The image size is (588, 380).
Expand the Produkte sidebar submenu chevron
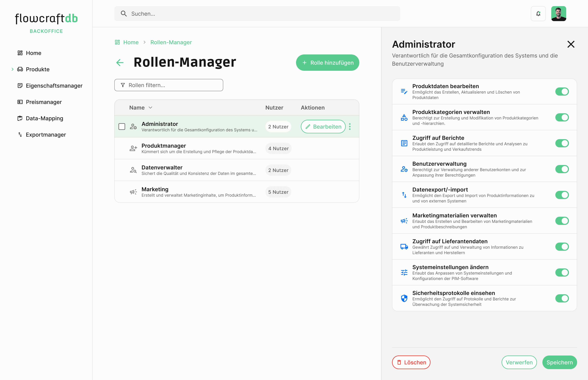coord(12,69)
